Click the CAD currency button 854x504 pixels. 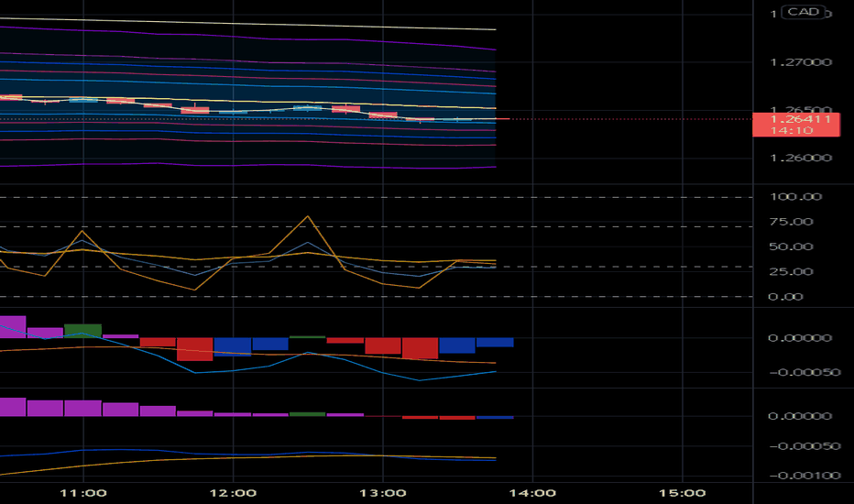(x=804, y=11)
